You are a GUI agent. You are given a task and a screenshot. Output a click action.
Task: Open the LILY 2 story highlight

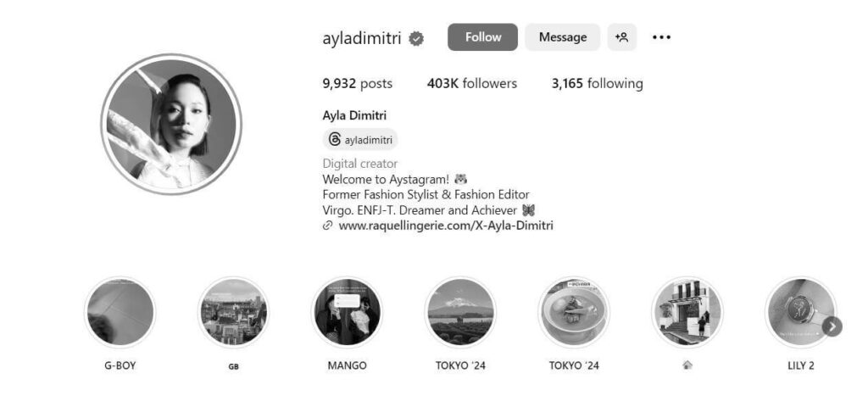[x=801, y=313]
